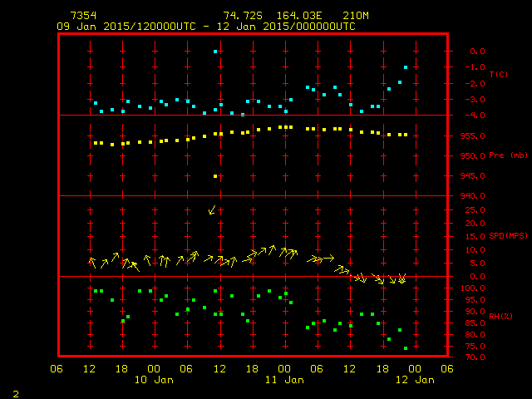Click the isolated wind arrow near 25.0 MPS
The image size is (532, 399).
212,210
